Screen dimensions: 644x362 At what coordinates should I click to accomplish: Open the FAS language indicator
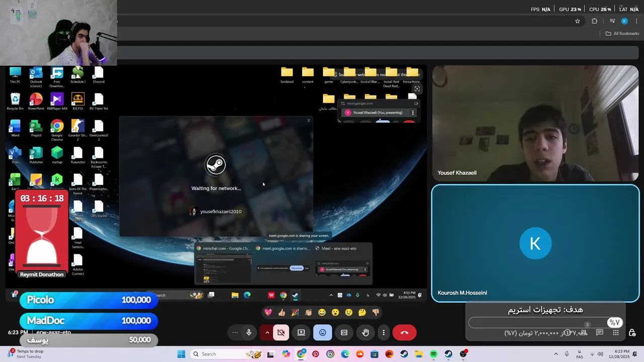coord(580,354)
